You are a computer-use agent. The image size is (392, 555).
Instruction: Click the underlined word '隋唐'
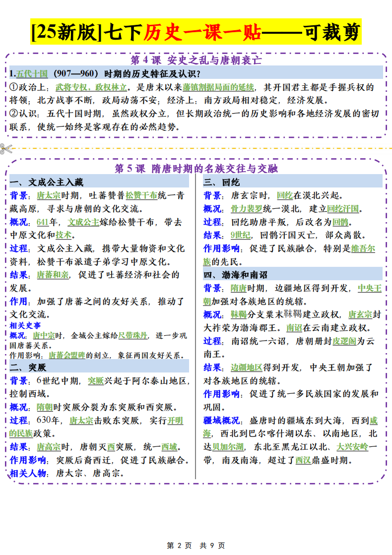tap(238, 289)
